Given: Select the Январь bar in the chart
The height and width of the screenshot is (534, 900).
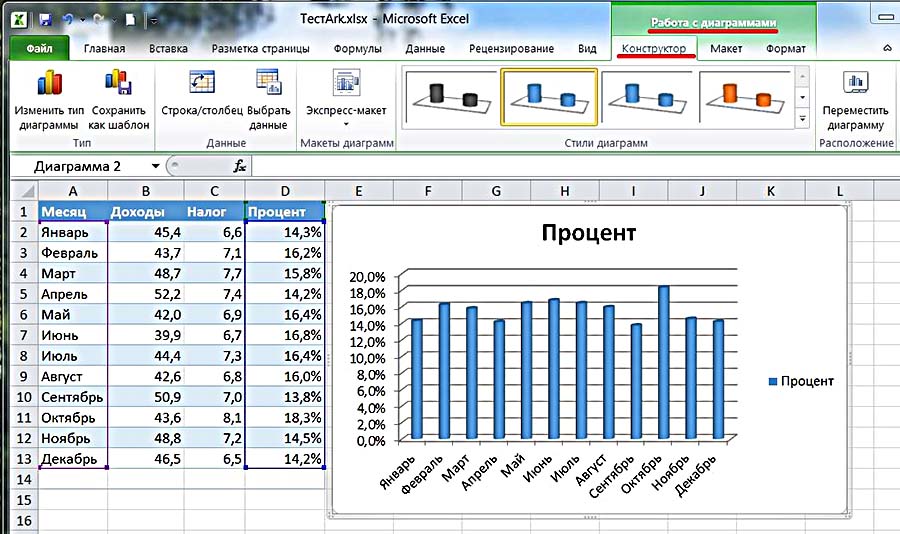Looking at the screenshot, I should coord(417,380).
